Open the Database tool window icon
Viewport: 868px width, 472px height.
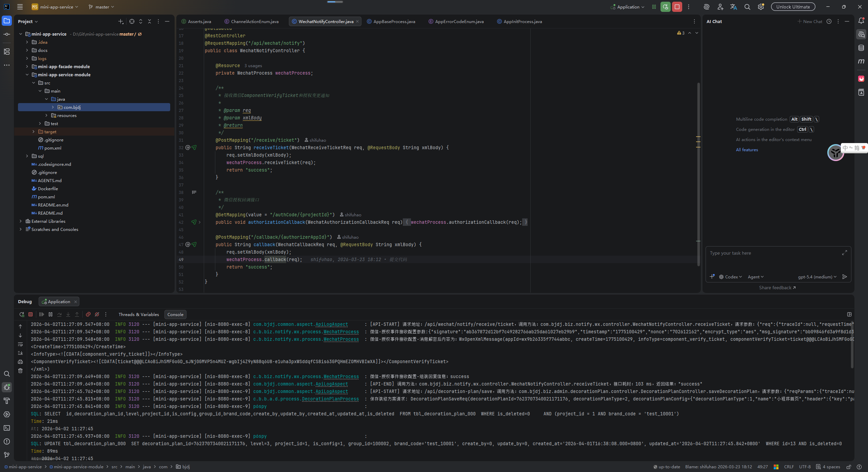click(861, 48)
